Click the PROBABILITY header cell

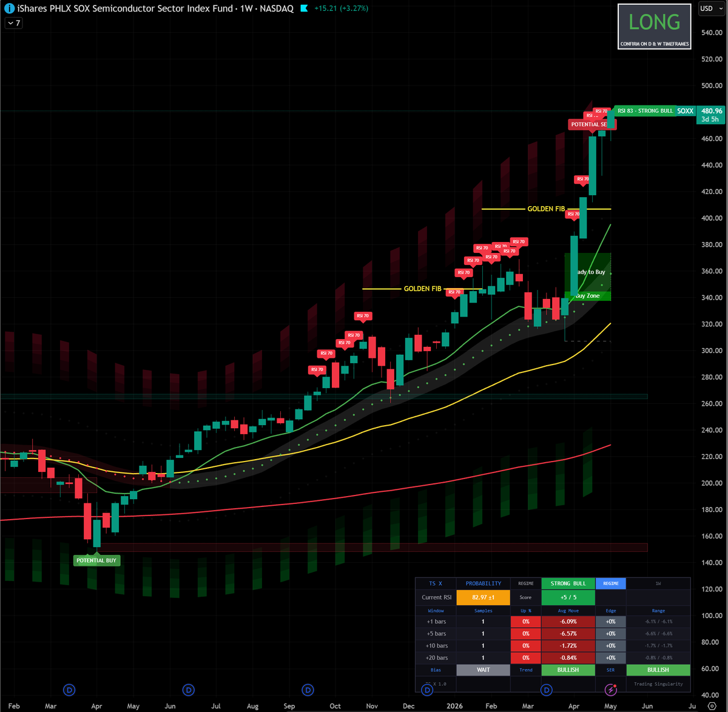pyautogui.click(x=484, y=583)
